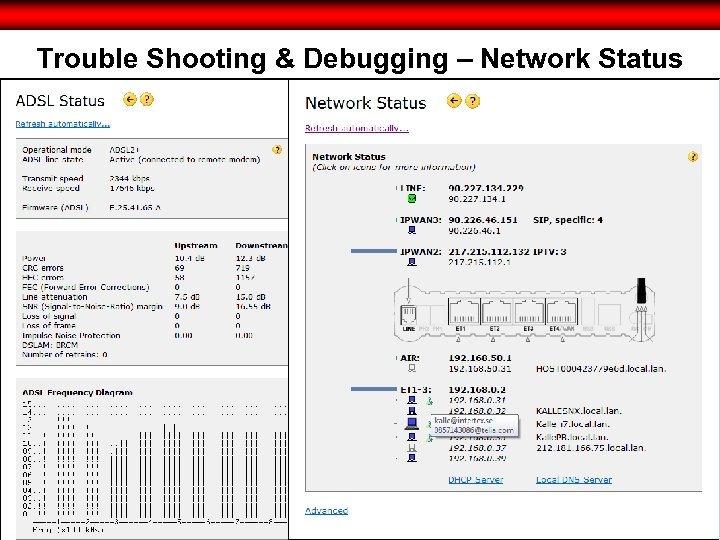Click the AIR address 192.168.50.1

(x=480, y=357)
